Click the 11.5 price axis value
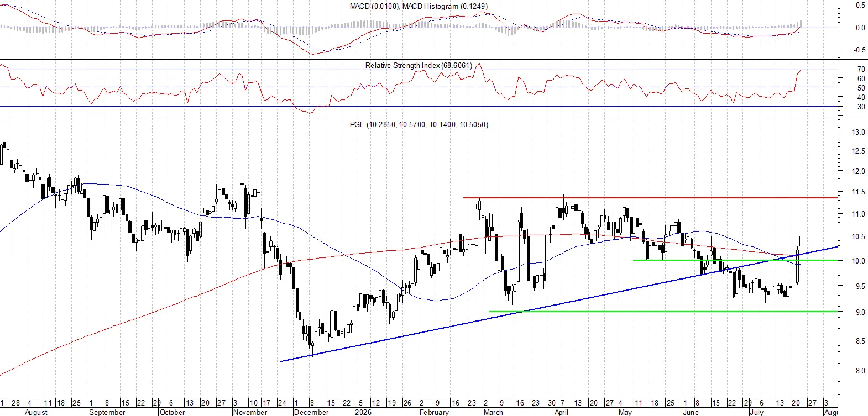Image resolution: width=868 pixels, height=416 pixels. (x=858, y=192)
